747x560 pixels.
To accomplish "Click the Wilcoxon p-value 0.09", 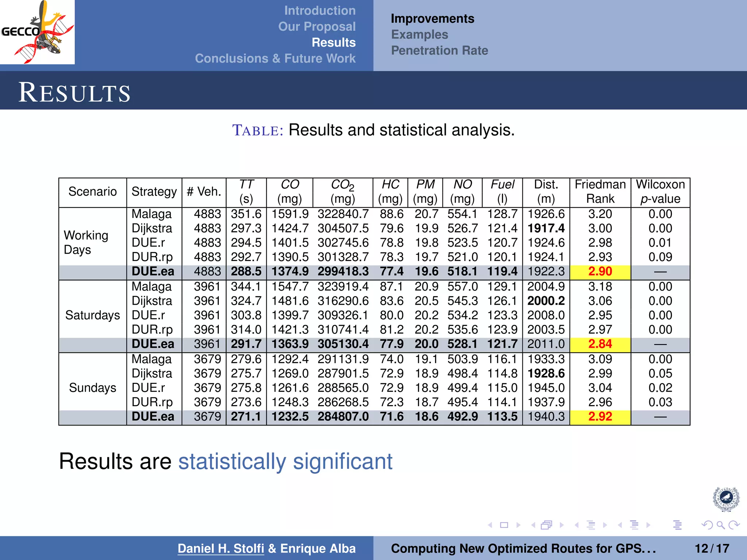I will tap(660, 257).
